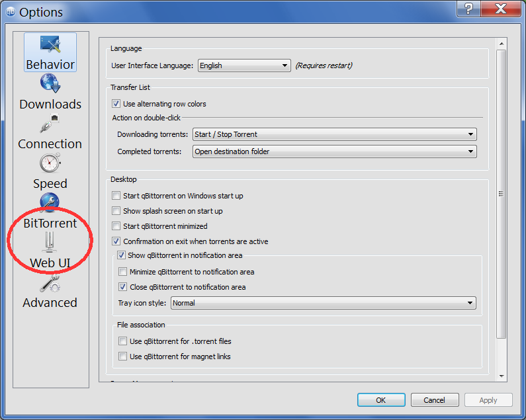Open the Speed stopwatch icon
This screenshot has width=526, height=420.
coord(50,163)
